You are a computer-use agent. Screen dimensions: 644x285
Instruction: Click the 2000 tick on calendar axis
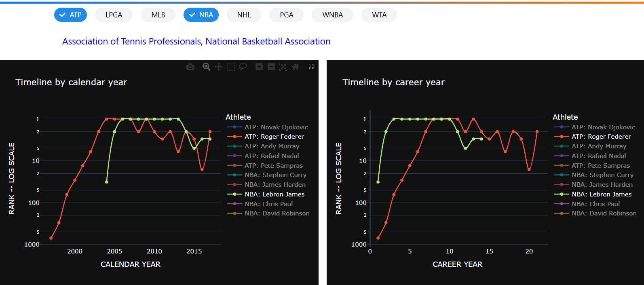pos(75,251)
